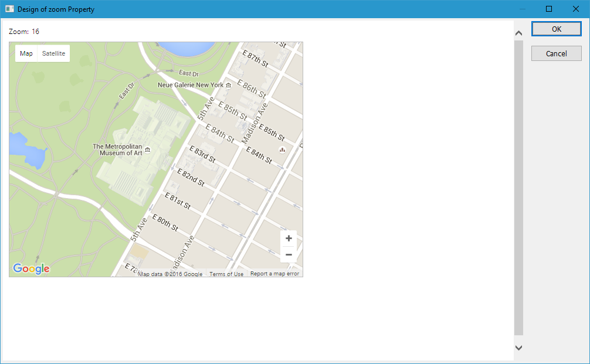Screen dimensions: 590x364
Task: Select the Neue Galerie New York museum icon
Action: [x=228, y=85]
